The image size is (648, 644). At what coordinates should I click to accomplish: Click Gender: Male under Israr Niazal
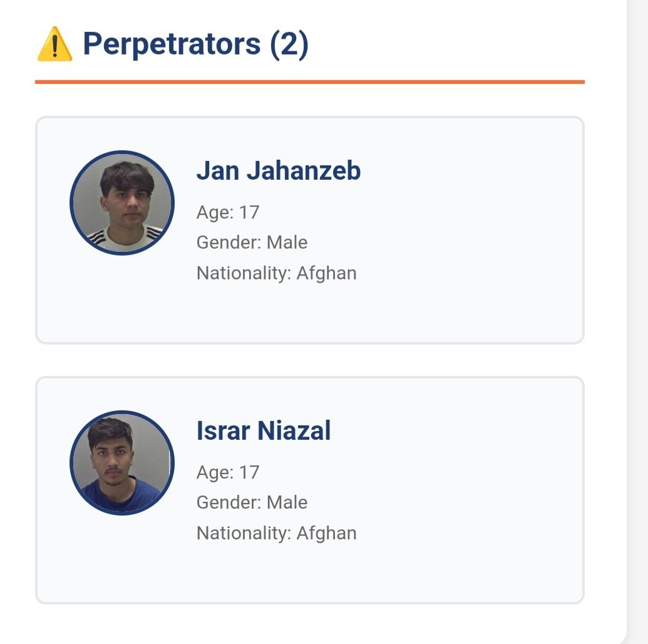click(252, 502)
